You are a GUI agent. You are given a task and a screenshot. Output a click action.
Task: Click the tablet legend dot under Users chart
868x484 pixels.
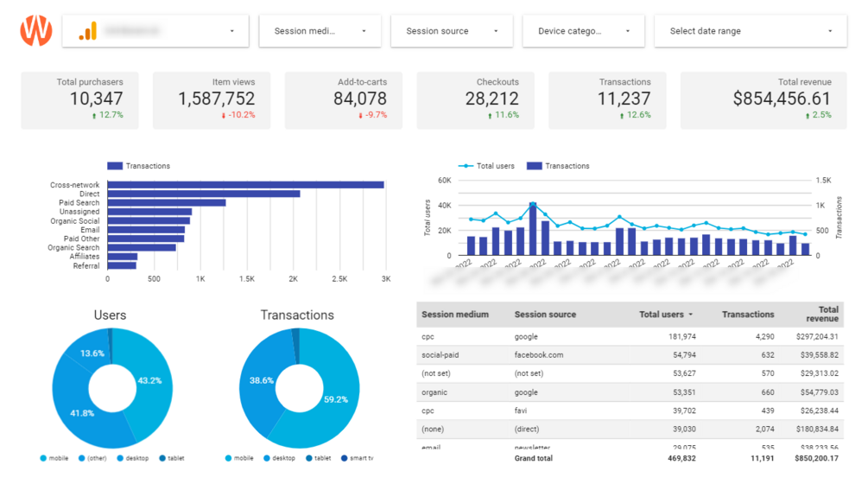point(162,458)
